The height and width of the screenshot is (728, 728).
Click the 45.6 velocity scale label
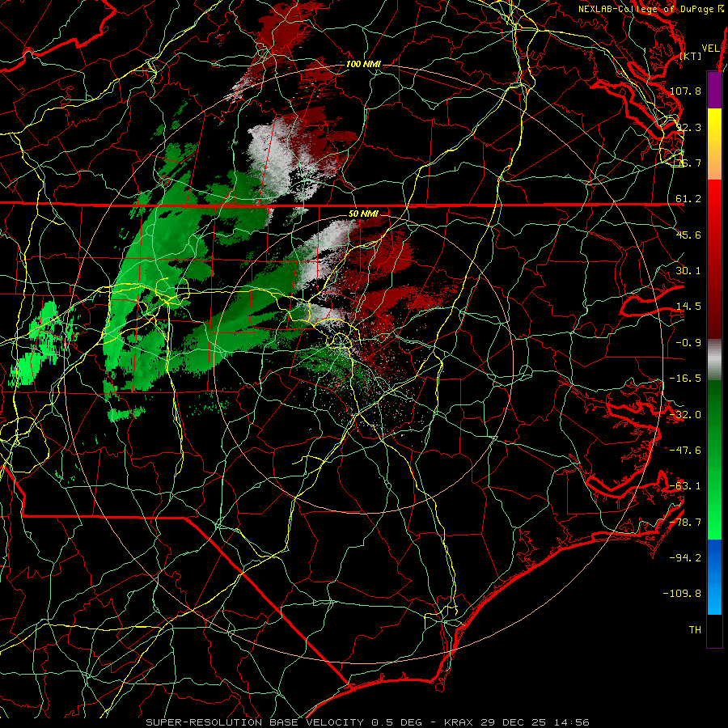(x=688, y=235)
